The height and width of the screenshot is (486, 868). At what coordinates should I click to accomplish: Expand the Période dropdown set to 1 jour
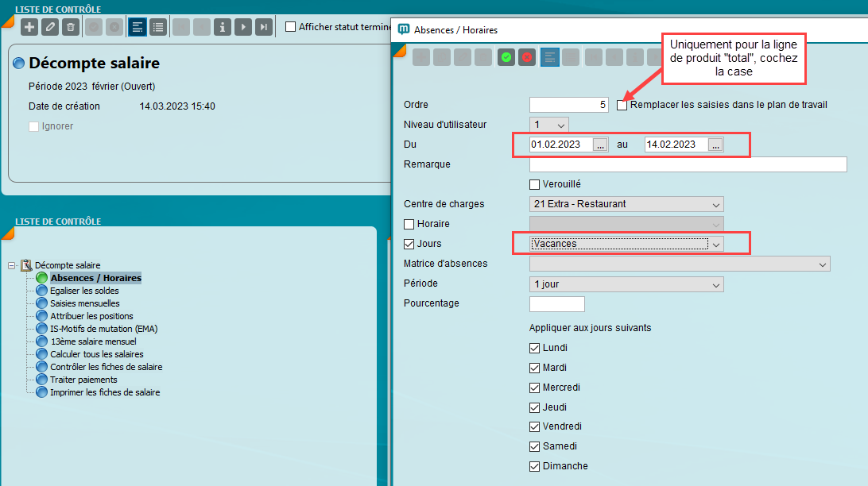(x=626, y=284)
